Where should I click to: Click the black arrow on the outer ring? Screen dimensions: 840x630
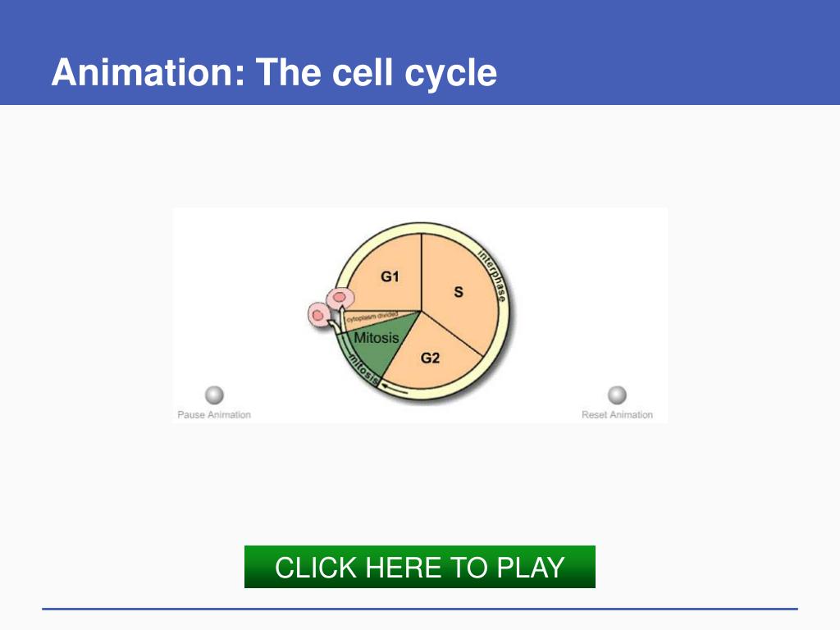pyautogui.click(x=395, y=388)
